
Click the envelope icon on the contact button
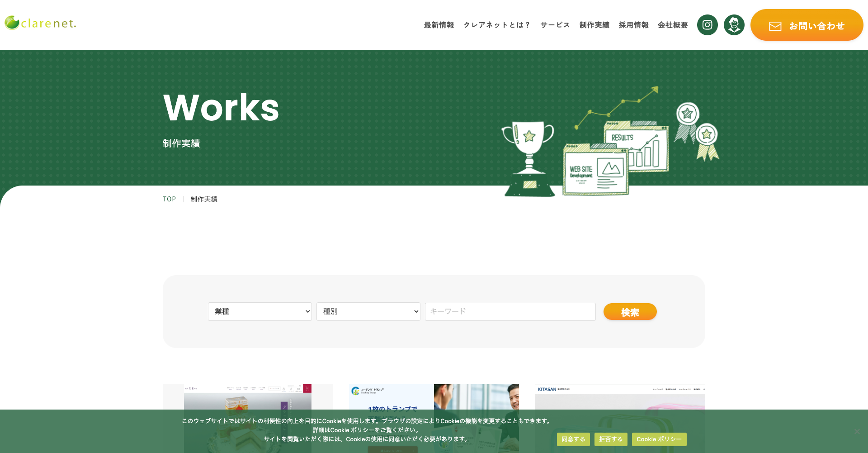pyautogui.click(x=775, y=26)
